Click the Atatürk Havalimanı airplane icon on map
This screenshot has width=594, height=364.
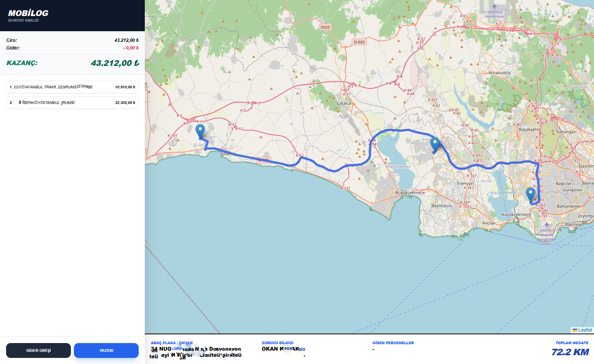coord(547,224)
